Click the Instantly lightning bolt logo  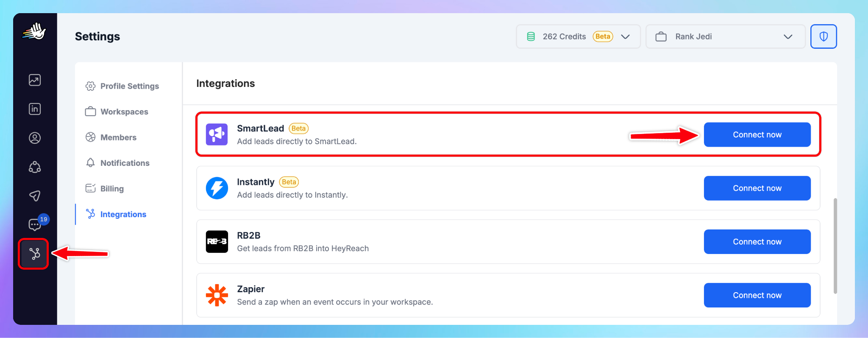[x=217, y=188]
